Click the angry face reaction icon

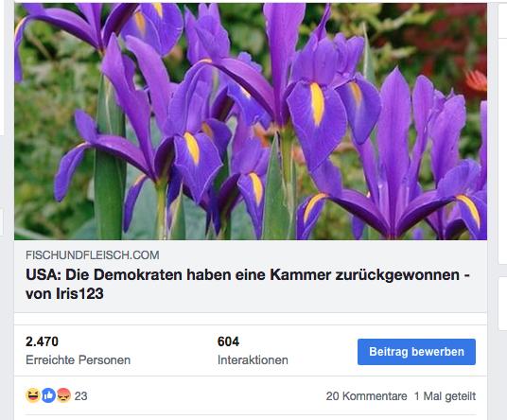63,395
